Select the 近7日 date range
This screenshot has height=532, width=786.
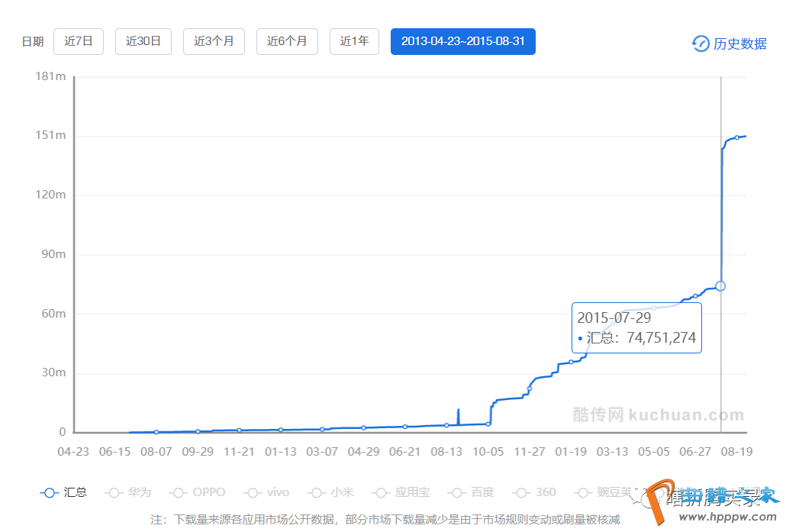(79, 41)
